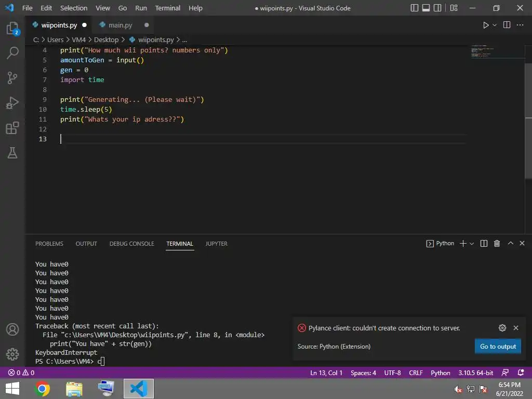Open the Edit menu
The image size is (532, 399).
46,8
